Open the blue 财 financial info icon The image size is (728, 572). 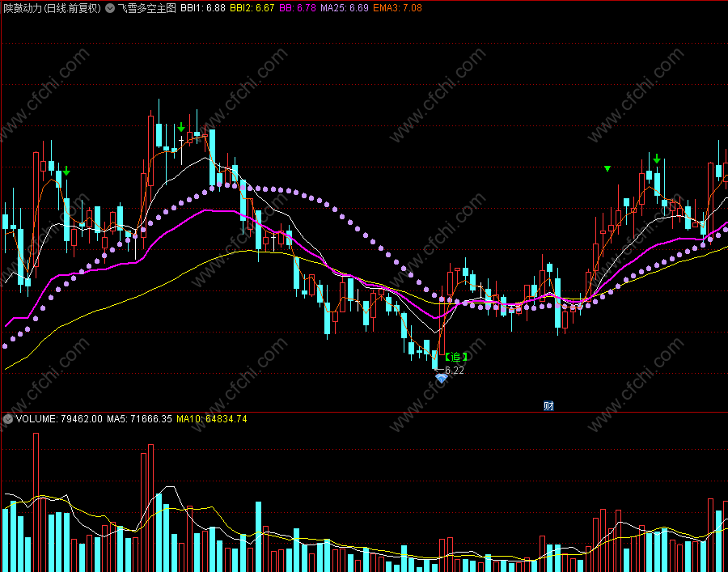[x=548, y=406]
